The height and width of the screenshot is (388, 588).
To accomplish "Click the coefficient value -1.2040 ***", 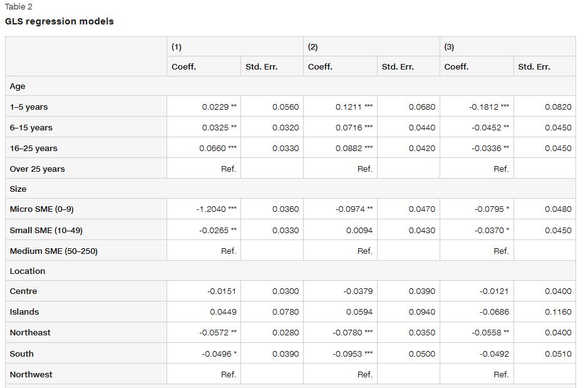I will (x=217, y=209).
